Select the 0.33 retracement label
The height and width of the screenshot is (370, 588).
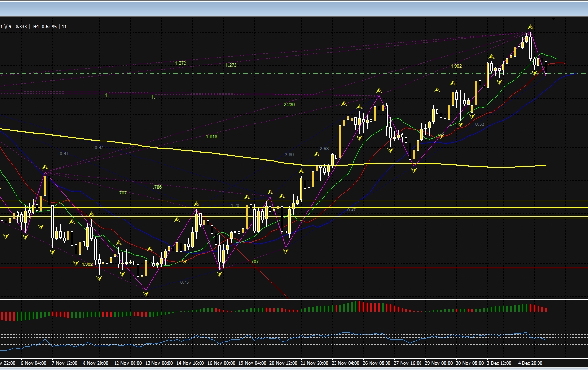pyautogui.click(x=480, y=124)
